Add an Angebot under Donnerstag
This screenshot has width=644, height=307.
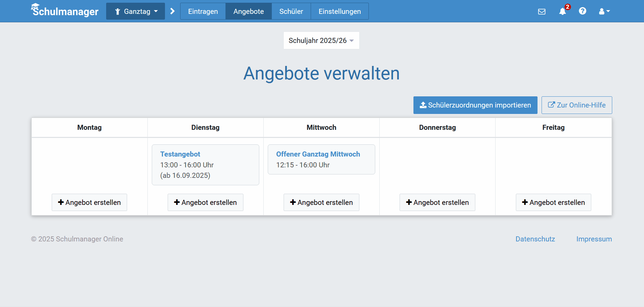coord(437,202)
